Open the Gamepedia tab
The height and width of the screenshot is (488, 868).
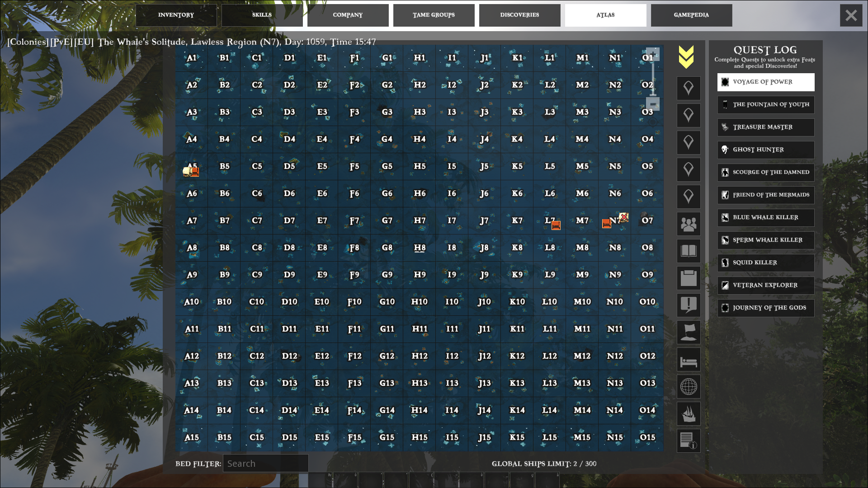(692, 15)
